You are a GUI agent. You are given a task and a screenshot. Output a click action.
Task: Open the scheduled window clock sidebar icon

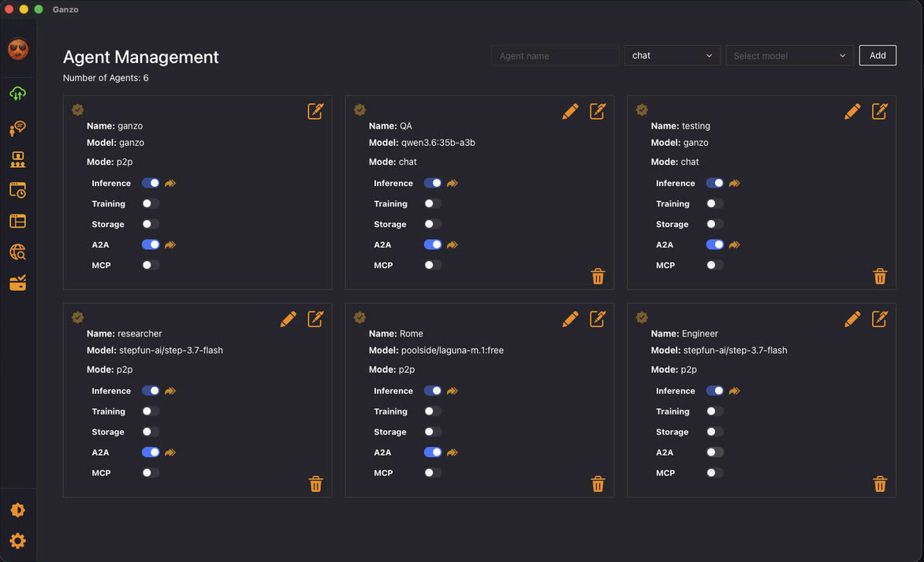(17, 190)
